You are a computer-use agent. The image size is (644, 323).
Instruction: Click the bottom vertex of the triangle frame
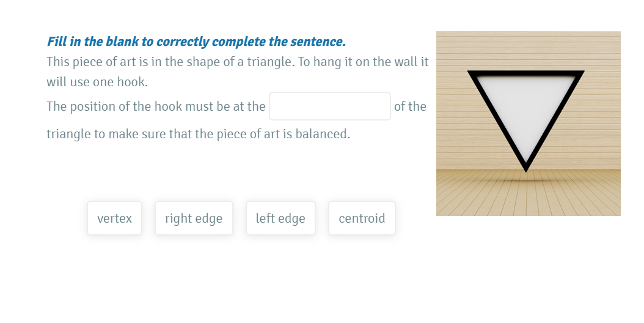[526, 168]
